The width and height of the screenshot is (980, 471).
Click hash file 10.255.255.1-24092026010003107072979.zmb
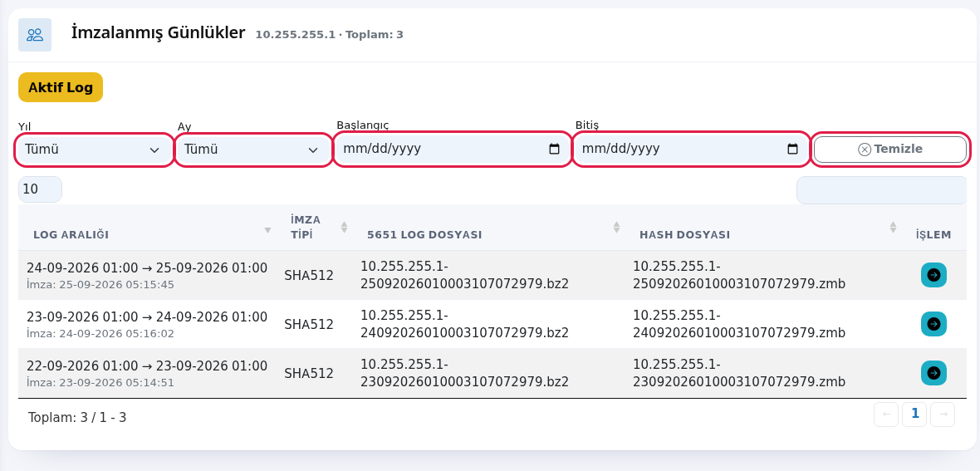coord(739,324)
